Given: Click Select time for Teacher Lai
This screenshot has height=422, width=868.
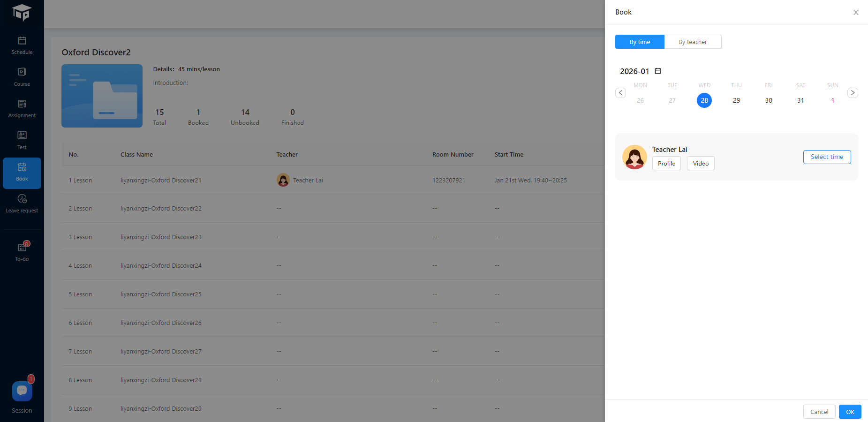Looking at the screenshot, I should [x=827, y=157].
